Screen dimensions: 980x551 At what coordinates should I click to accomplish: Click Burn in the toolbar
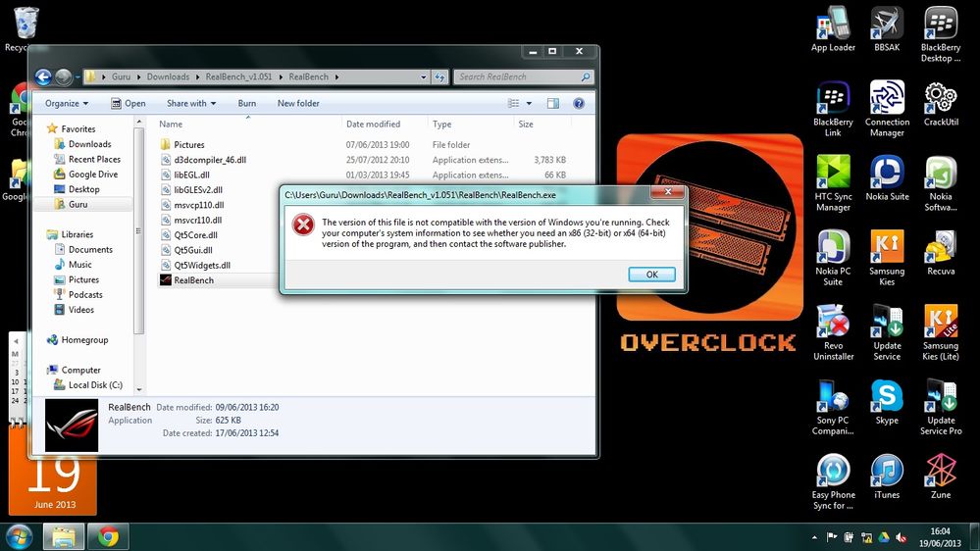247,103
